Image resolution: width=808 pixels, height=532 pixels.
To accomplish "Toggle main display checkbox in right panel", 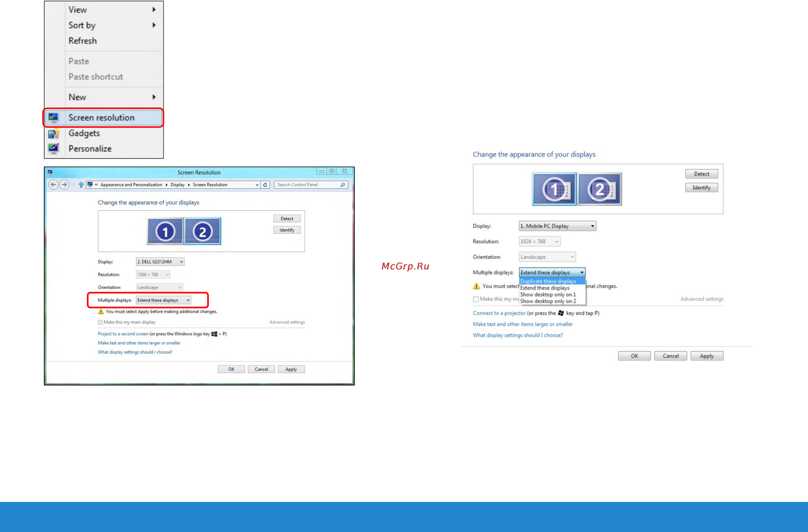I will pos(476,299).
